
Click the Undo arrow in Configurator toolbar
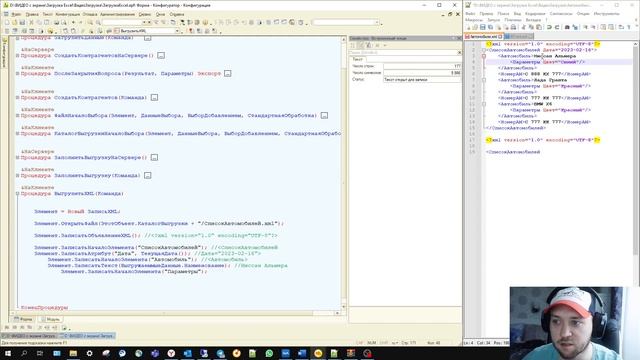[73, 22]
